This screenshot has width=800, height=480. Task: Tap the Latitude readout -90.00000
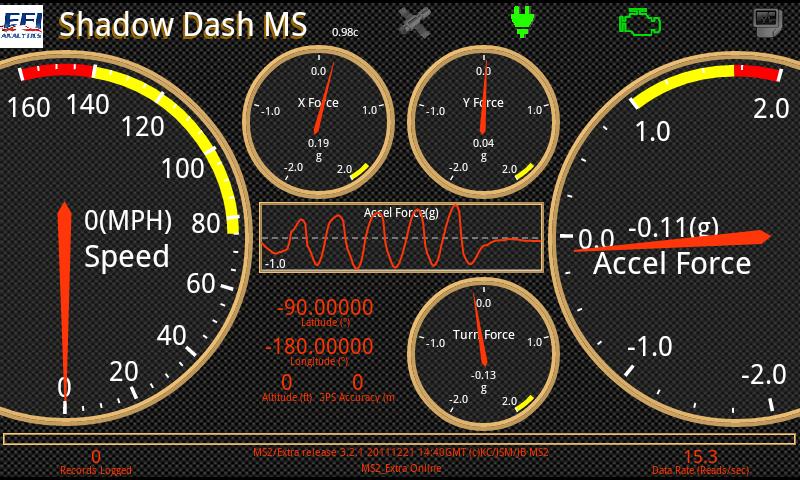325,308
